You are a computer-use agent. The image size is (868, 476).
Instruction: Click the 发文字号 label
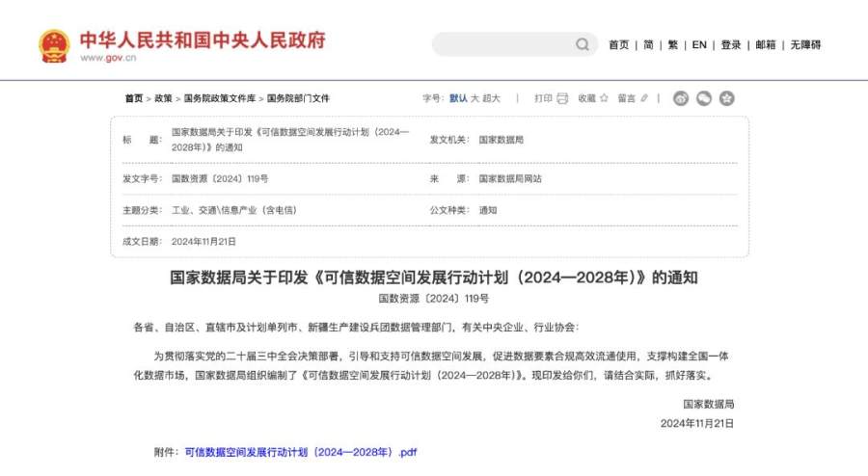point(143,178)
